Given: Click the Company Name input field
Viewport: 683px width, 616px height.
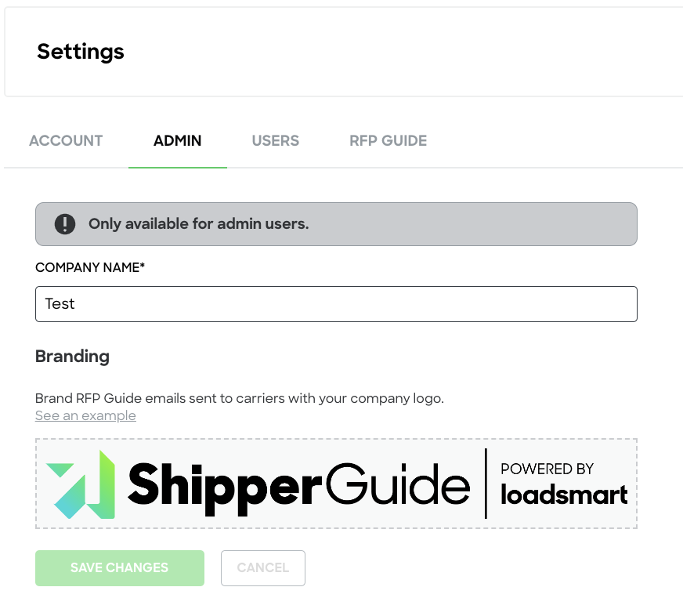Looking at the screenshot, I should pyautogui.click(x=335, y=304).
